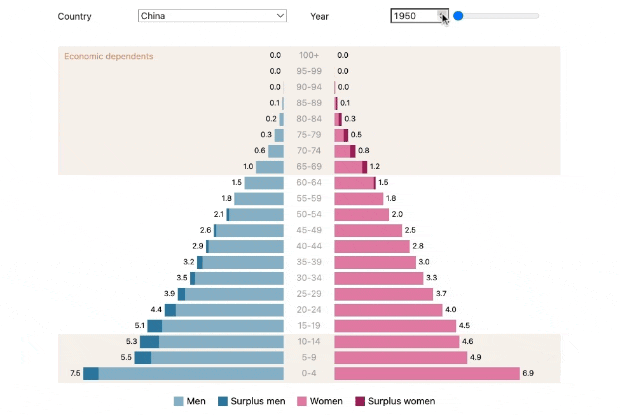The height and width of the screenshot is (415, 620).
Task: Click the 100+ age group label
Action: pyautogui.click(x=309, y=55)
